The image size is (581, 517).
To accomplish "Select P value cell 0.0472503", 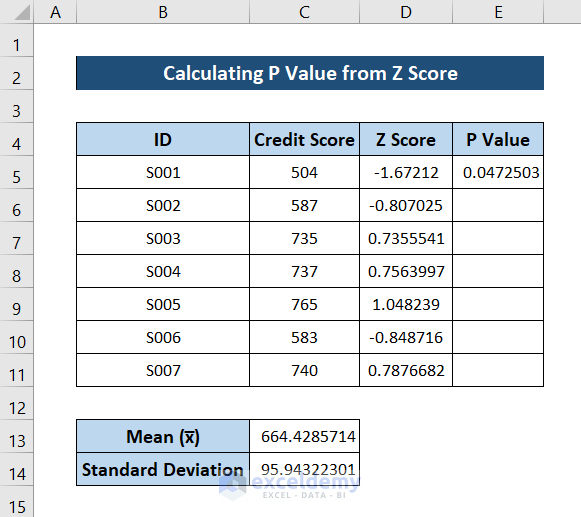I will tap(498, 172).
